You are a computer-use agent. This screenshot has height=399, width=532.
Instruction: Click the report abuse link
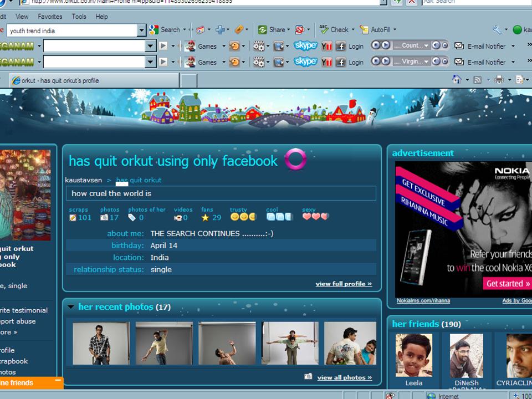point(18,321)
